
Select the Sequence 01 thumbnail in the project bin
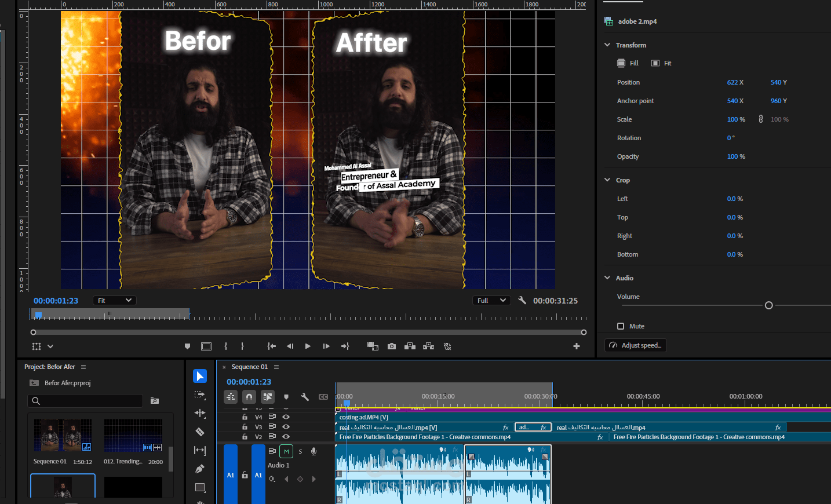(63, 435)
